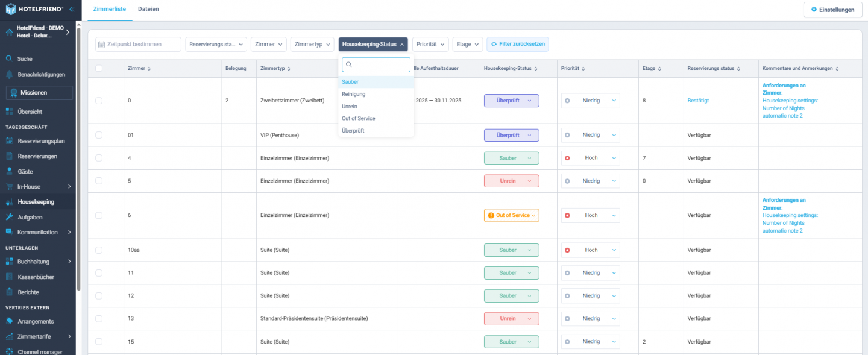
Task: Click the Gäste person icon
Action: point(9,172)
